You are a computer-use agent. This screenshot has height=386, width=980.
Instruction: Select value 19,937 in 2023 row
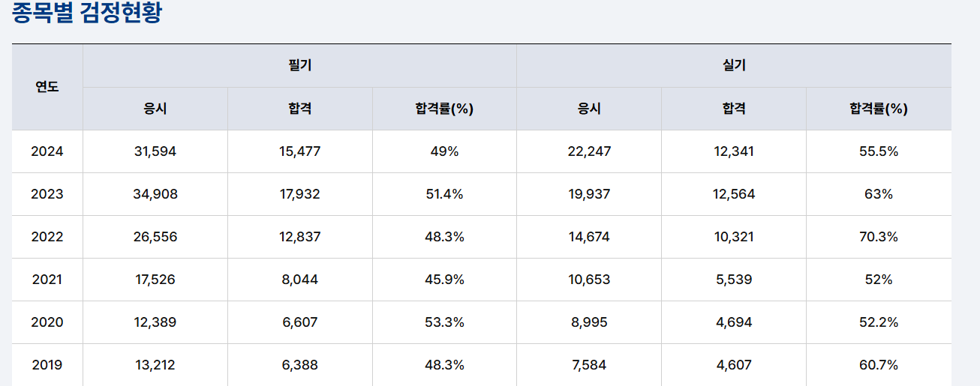(x=589, y=194)
